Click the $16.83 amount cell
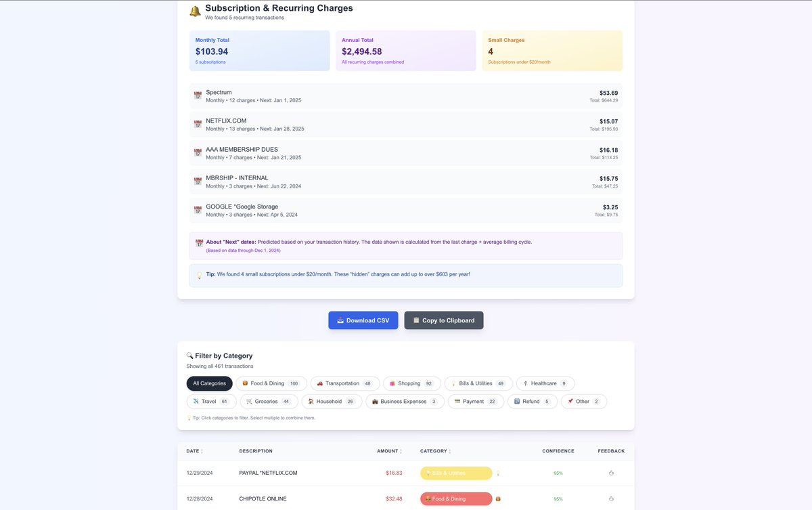The image size is (812, 510). [394, 473]
